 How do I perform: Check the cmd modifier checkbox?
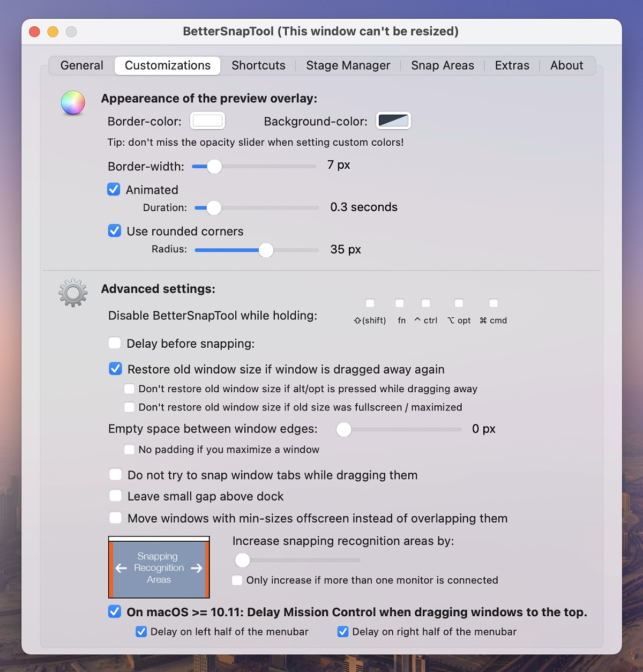point(494,303)
